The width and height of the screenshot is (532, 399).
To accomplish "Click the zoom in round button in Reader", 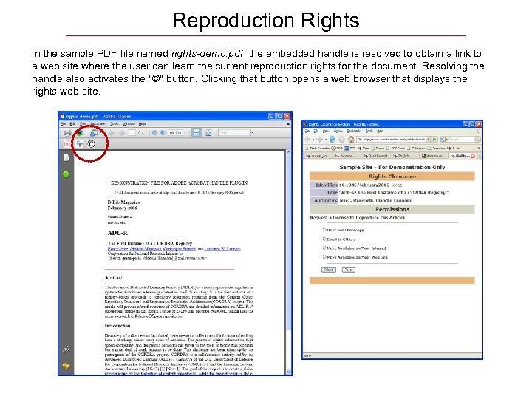I will (163, 133).
